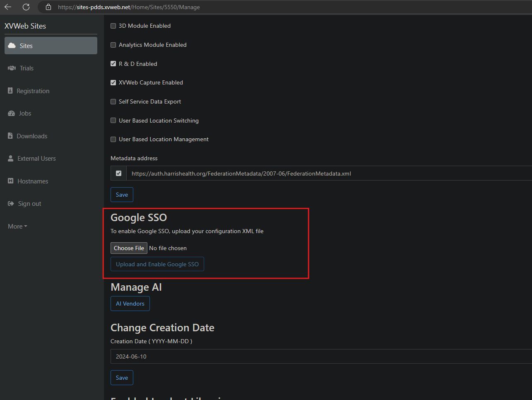Click the Google SSO heading

139,217
